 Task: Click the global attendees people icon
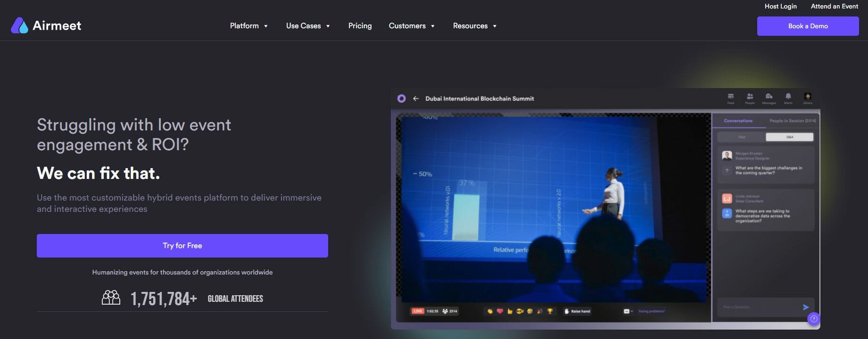(x=111, y=298)
